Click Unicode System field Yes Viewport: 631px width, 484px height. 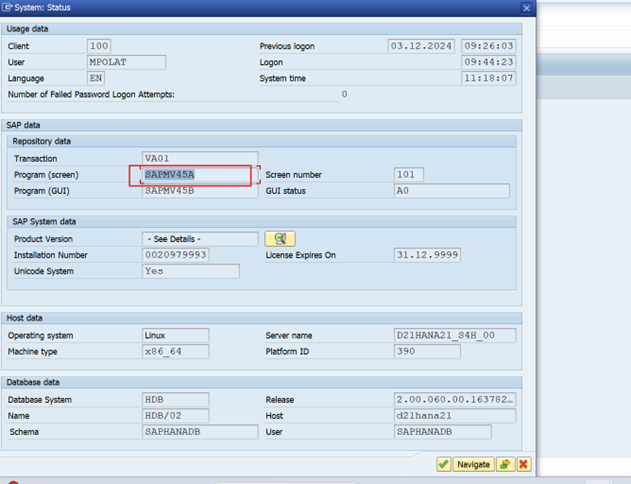(191, 271)
